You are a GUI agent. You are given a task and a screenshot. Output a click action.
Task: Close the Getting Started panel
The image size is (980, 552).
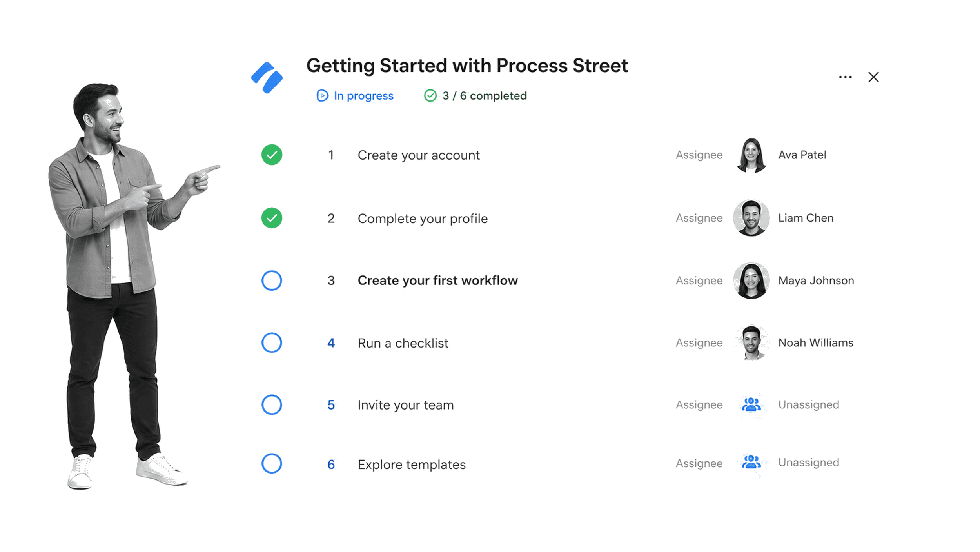(x=873, y=77)
